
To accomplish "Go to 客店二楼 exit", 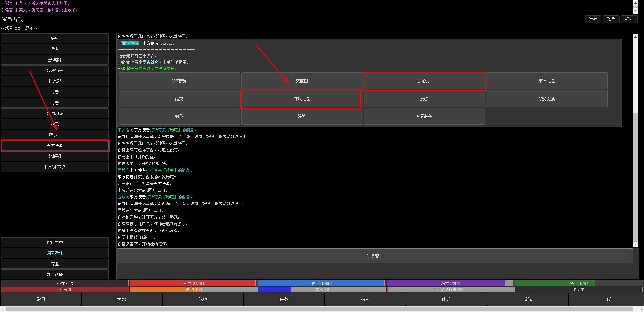I will coord(55,243).
